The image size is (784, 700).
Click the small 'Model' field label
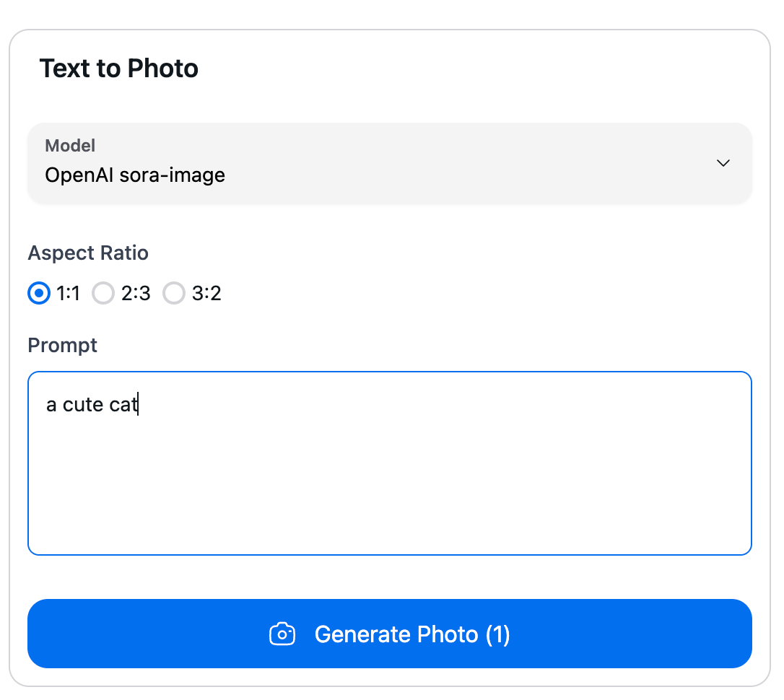coord(70,146)
